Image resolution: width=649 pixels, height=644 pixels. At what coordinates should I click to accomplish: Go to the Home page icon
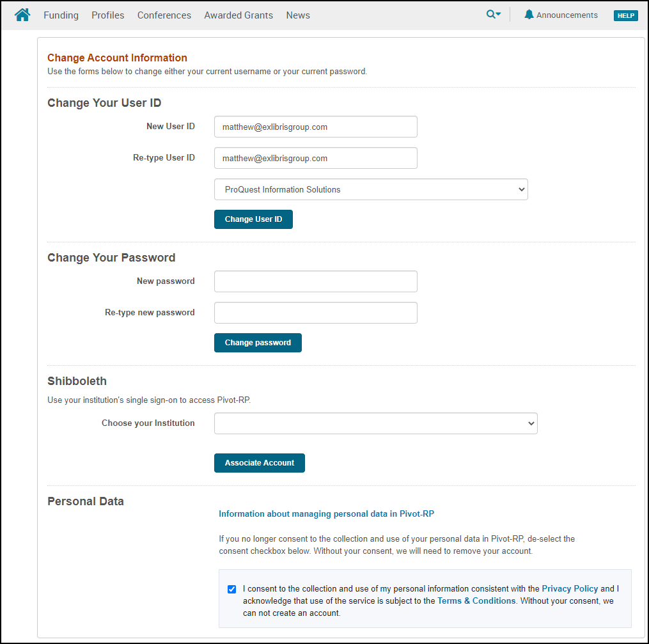22,15
